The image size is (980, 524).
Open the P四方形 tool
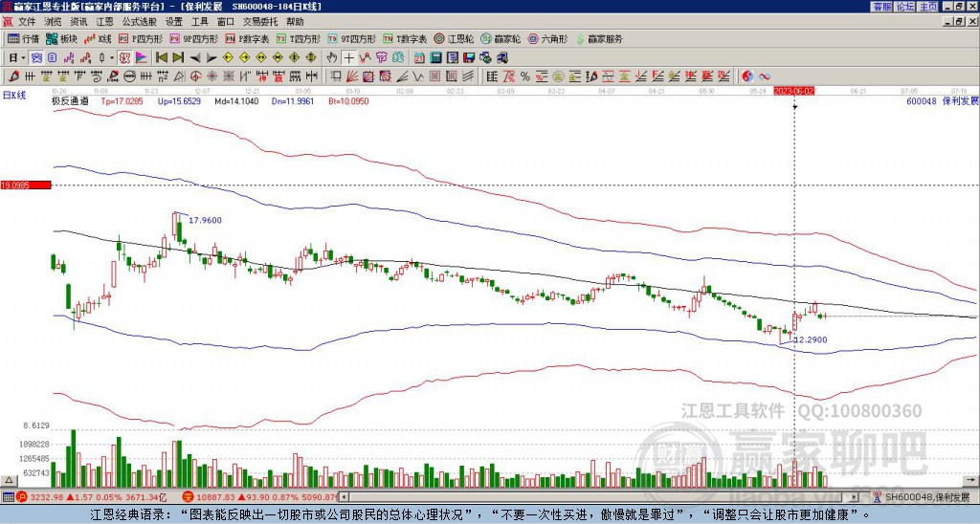coord(142,38)
